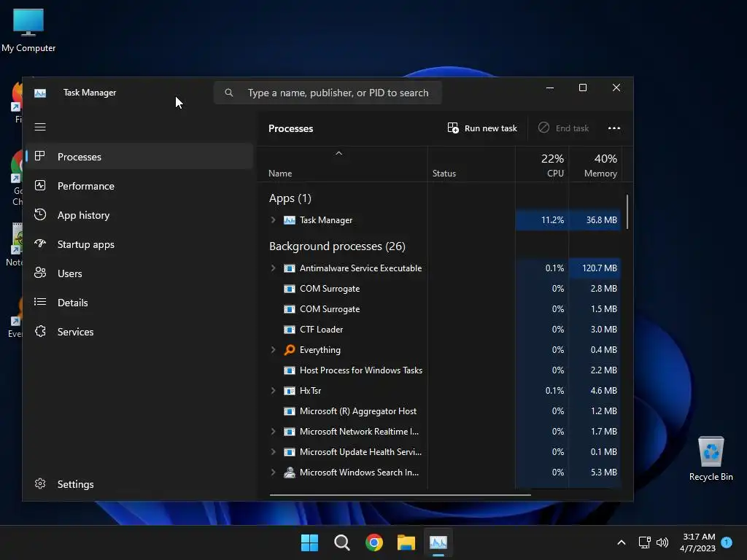Expand Microsoft Update Health Service row

(x=273, y=452)
